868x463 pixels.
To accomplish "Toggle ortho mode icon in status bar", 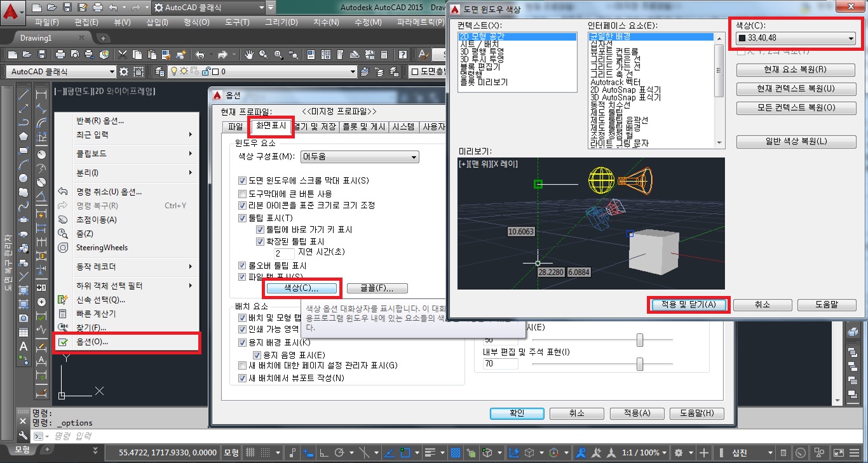I will click(x=323, y=453).
